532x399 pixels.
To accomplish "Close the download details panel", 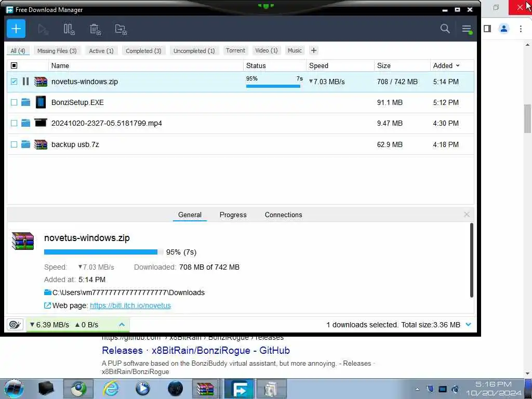I will pos(467,215).
